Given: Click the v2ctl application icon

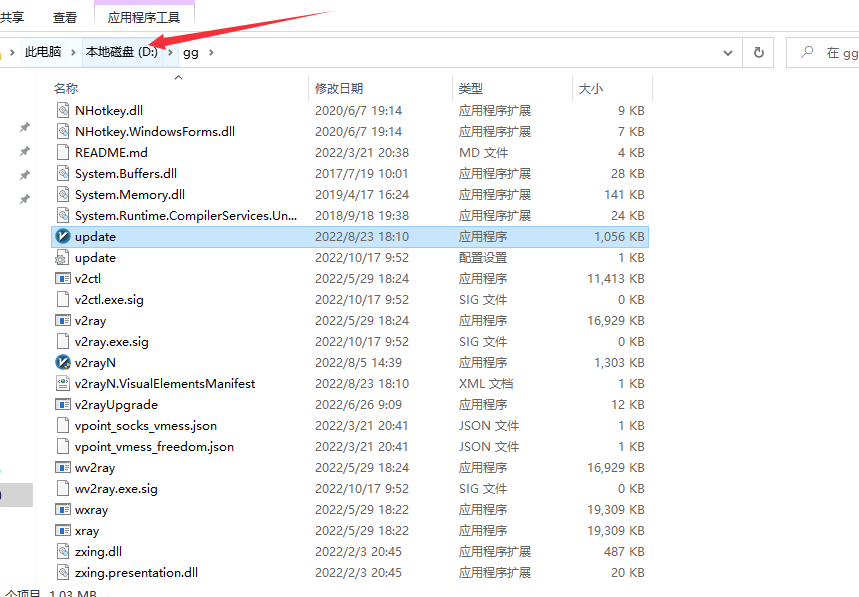Looking at the screenshot, I should point(63,278).
